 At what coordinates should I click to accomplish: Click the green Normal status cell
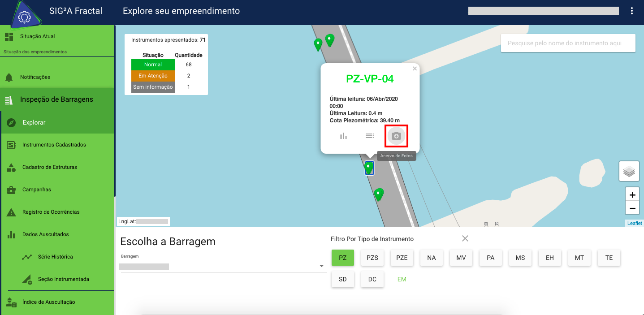(x=153, y=65)
